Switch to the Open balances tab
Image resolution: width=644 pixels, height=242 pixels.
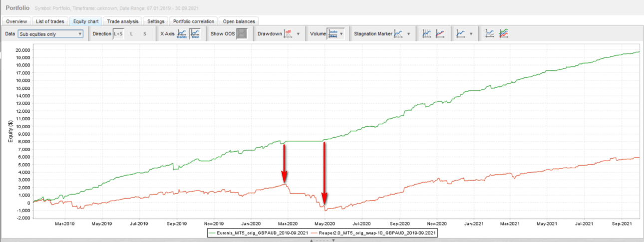tap(239, 21)
